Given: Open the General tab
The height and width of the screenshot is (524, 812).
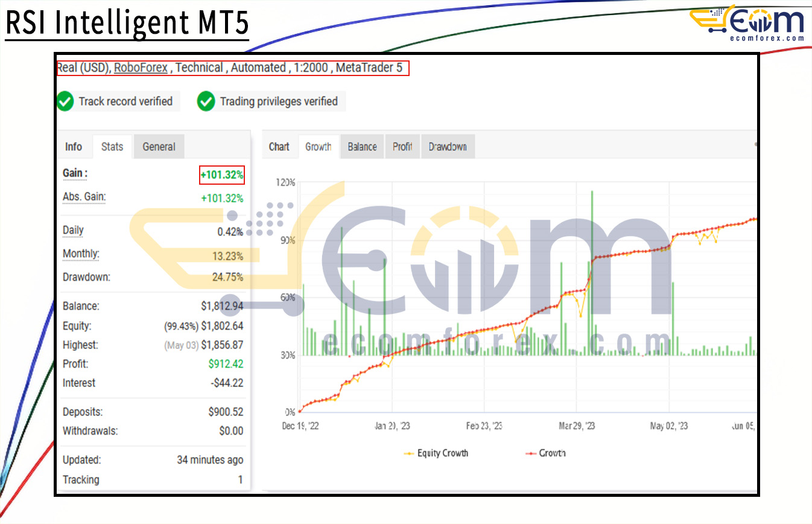Looking at the screenshot, I should [159, 147].
